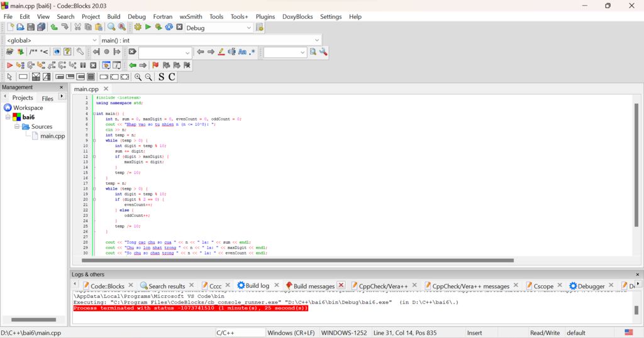Fold the main() block at line 4
This screenshot has width=644, height=338.
94,114
